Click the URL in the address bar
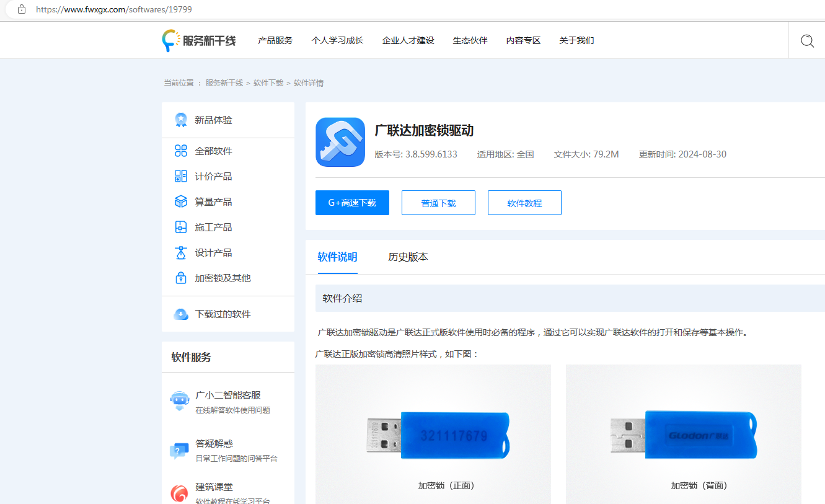Screen dimensions: 825x504 tap(114, 9)
